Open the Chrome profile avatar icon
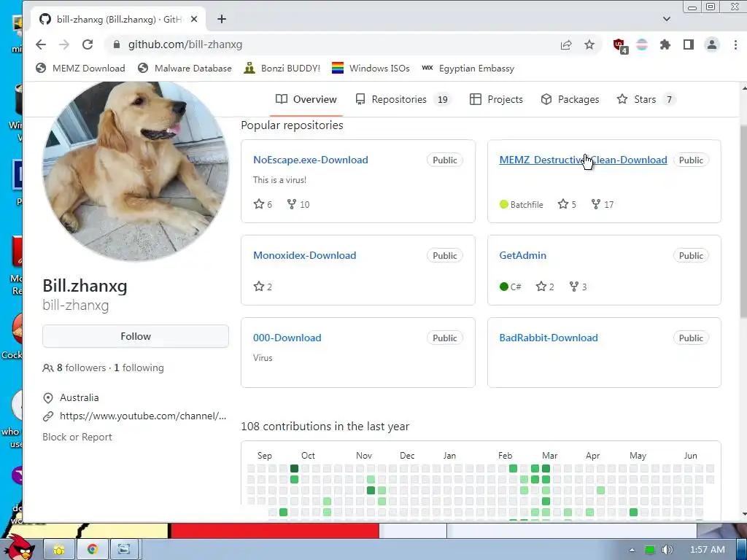Viewport: 747px width, 560px height. point(712,44)
